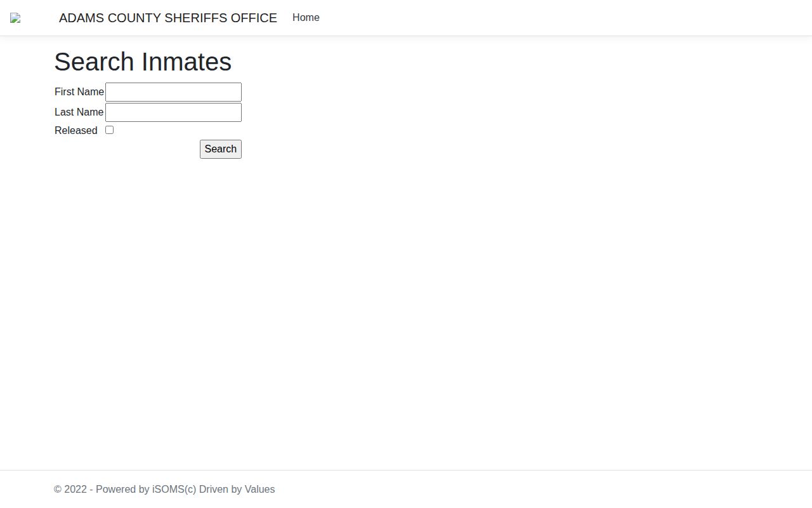
Task: Click the Last Name label
Action: pos(79,112)
